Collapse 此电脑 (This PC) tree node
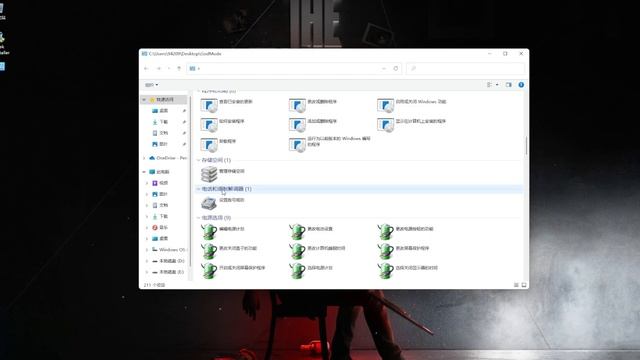640x360 pixels. pos(144,172)
